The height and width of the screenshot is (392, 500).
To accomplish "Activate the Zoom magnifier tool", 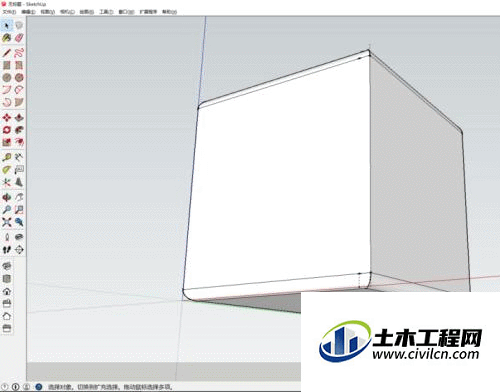I will point(7,210).
